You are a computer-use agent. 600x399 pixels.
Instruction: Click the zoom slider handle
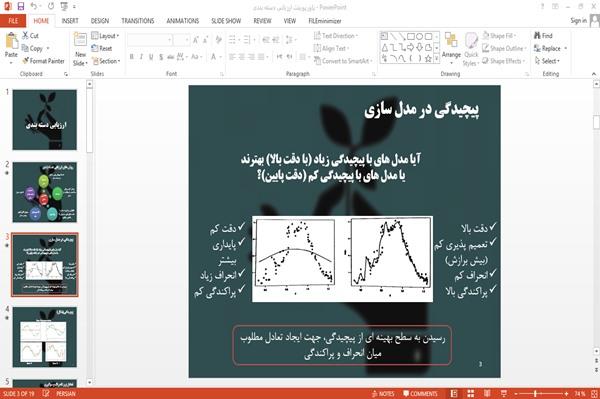pos(535,394)
